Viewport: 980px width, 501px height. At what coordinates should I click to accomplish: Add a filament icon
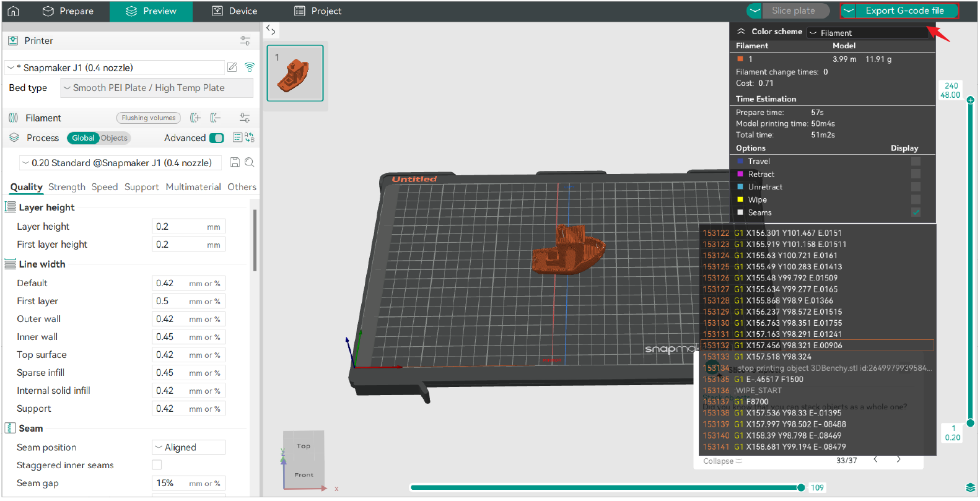pos(195,118)
